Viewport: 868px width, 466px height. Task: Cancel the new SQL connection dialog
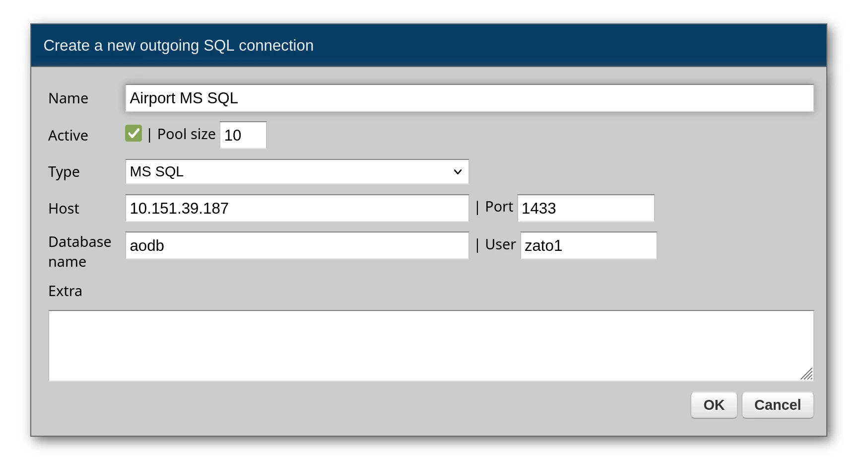(x=777, y=405)
